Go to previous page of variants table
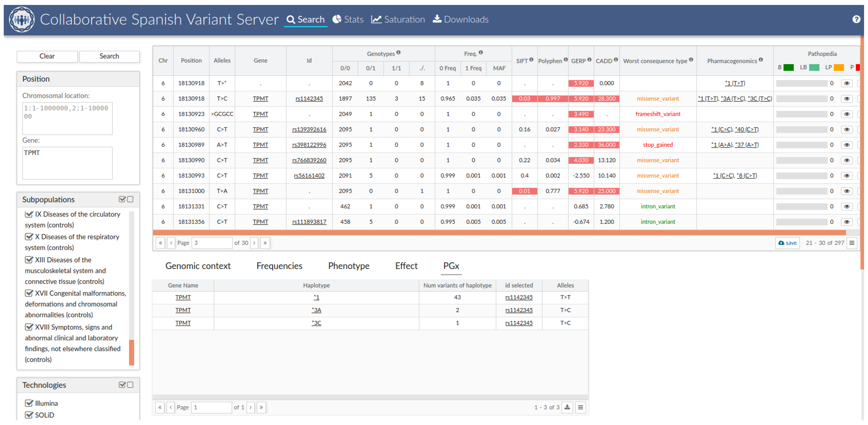The height and width of the screenshot is (425, 868). pos(171,243)
